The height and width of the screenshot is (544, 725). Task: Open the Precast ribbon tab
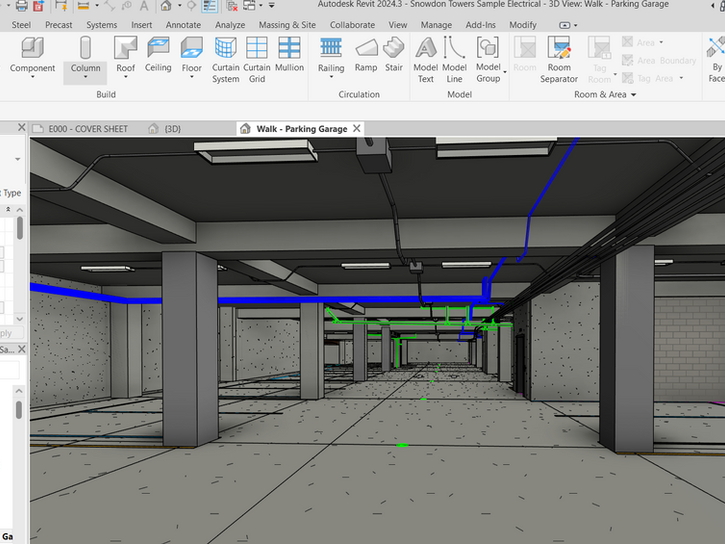pyautogui.click(x=59, y=25)
